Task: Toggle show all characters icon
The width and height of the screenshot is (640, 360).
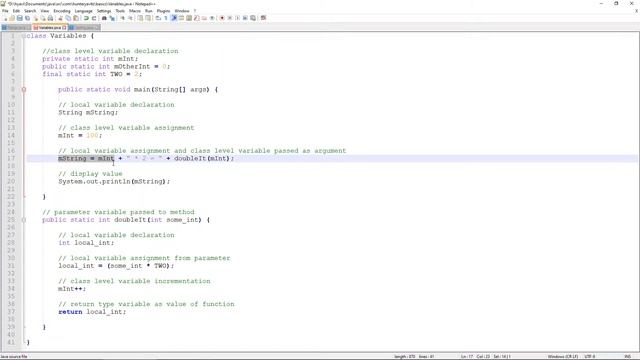Action: tap(166, 18)
